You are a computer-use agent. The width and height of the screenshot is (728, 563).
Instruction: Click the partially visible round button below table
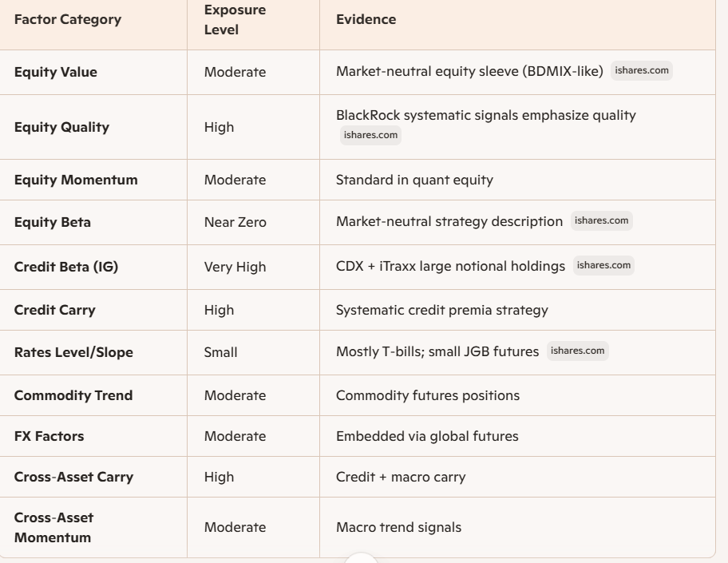pos(361,558)
